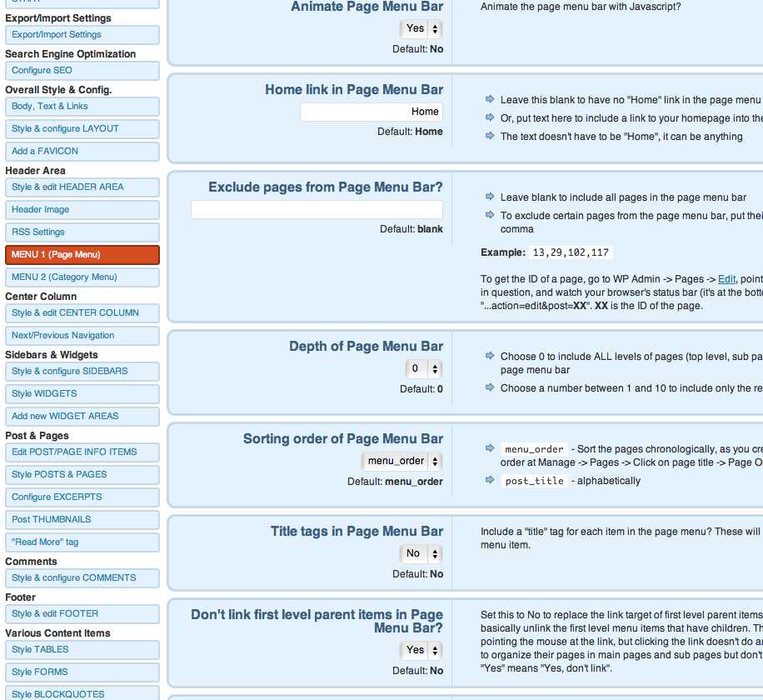Click 'Default: Home' text

(410, 132)
